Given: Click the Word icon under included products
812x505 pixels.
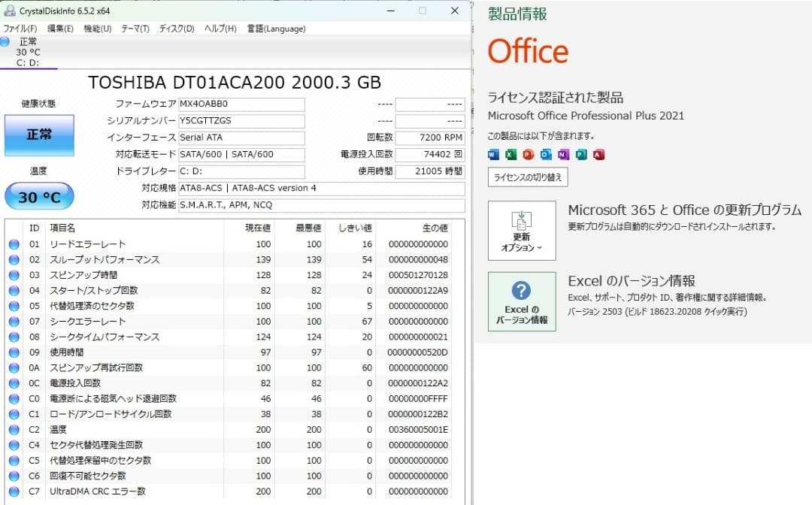Looking at the screenshot, I should coord(492,154).
